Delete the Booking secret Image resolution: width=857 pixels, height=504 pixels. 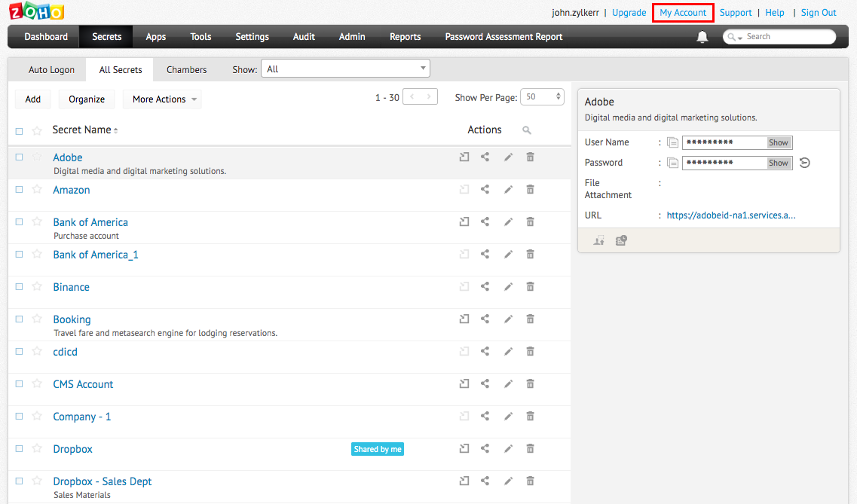(x=530, y=319)
